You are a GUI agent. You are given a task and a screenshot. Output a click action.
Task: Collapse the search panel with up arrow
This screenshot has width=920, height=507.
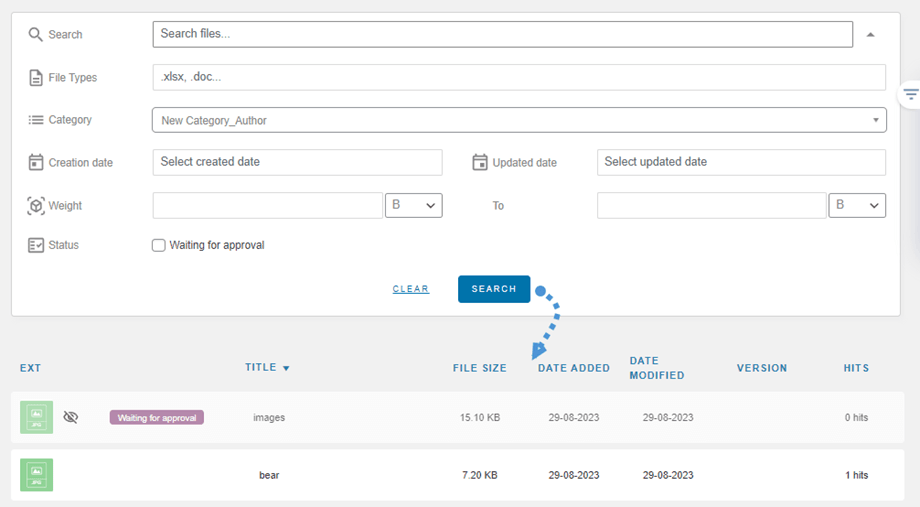[x=870, y=35]
